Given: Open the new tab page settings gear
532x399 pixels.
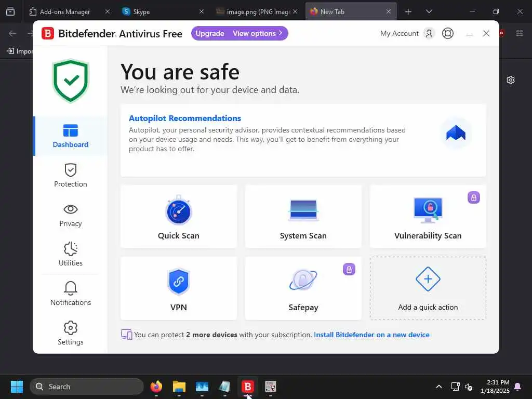Looking at the screenshot, I should 511,80.
